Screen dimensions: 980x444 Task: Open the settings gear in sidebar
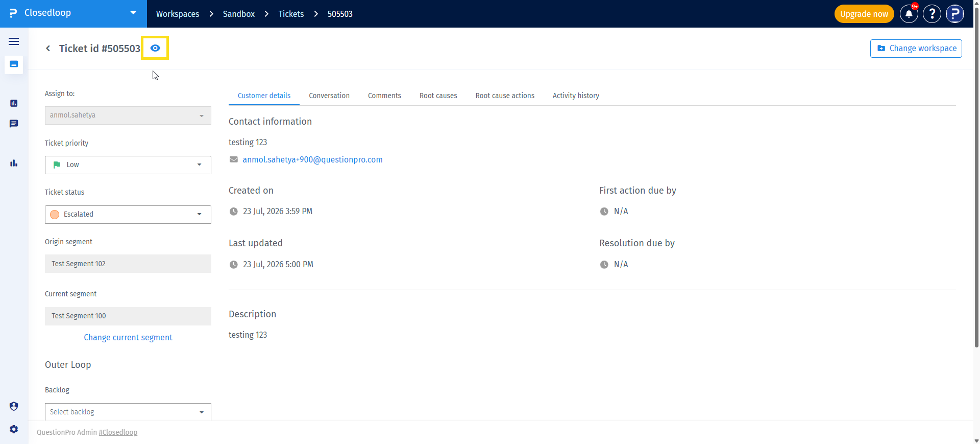[14, 429]
